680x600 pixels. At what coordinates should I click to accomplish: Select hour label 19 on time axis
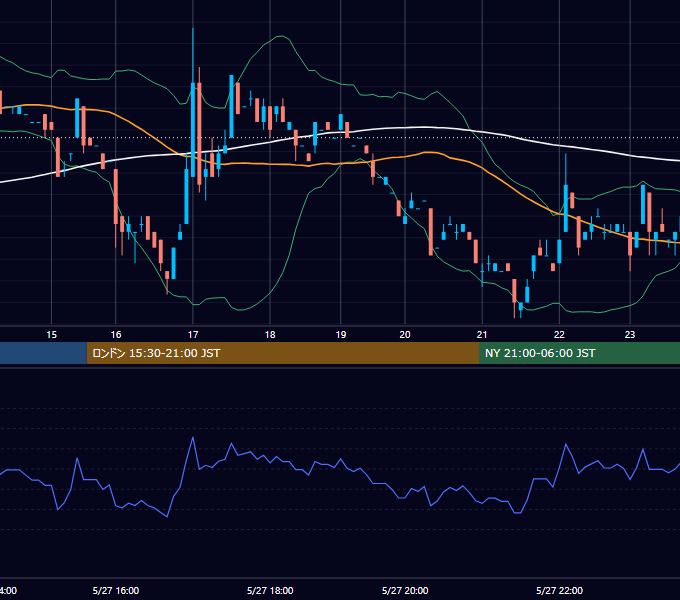coord(341,335)
